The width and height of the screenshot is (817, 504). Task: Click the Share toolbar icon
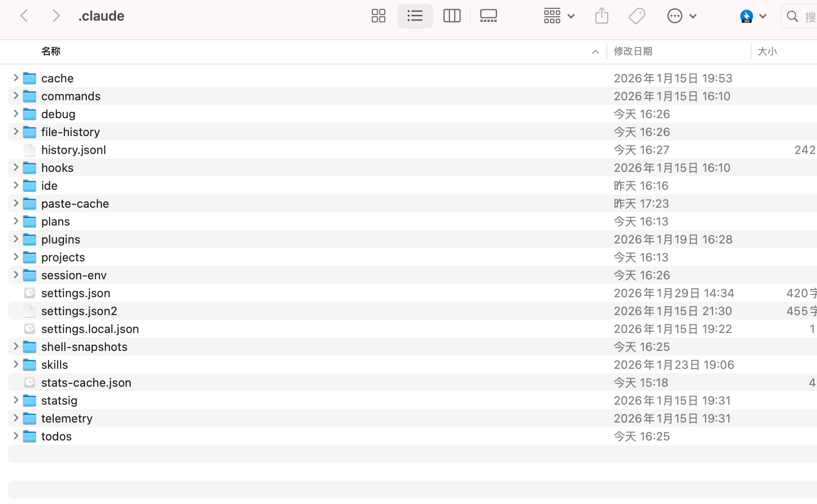pyautogui.click(x=602, y=16)
